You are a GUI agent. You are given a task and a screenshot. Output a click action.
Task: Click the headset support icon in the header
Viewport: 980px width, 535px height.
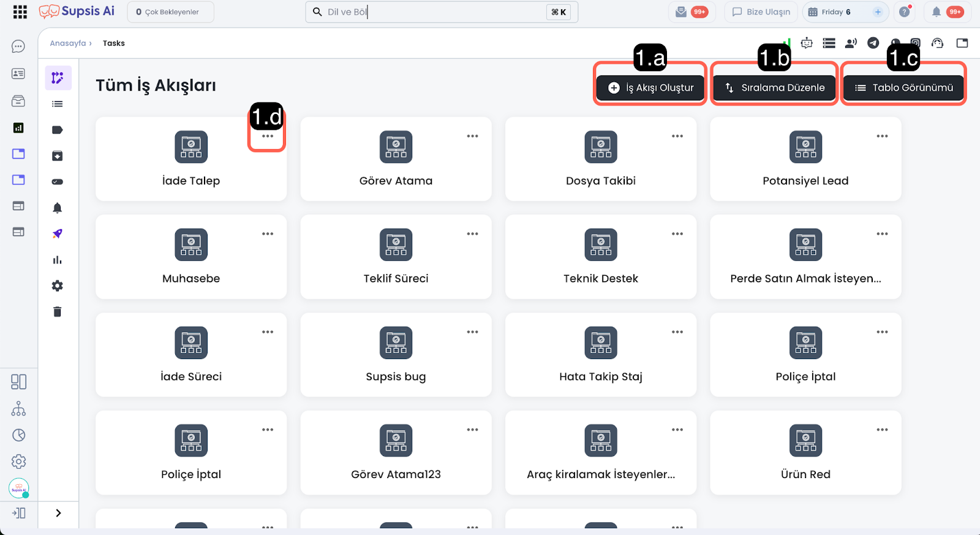click(x=937, y=43)
